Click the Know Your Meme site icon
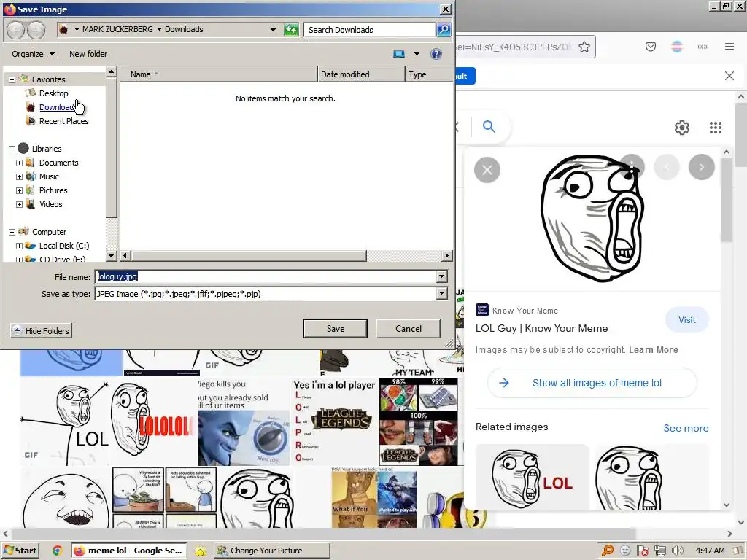This screenshot has width=747, height=560. pos(482,310)
